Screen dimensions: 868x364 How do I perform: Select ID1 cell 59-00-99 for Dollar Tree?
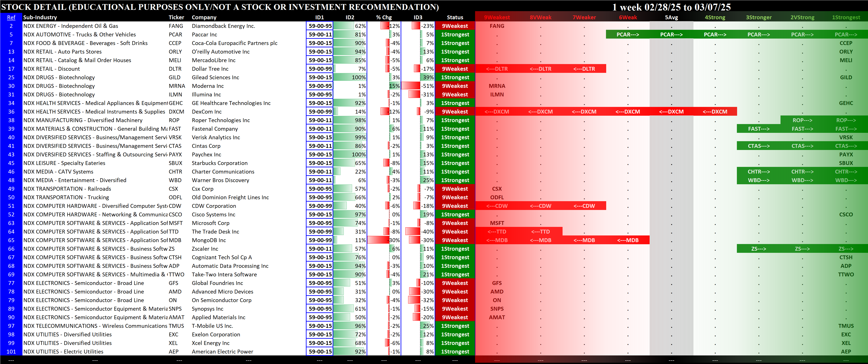pyautogui.click(x=320, y=69)
